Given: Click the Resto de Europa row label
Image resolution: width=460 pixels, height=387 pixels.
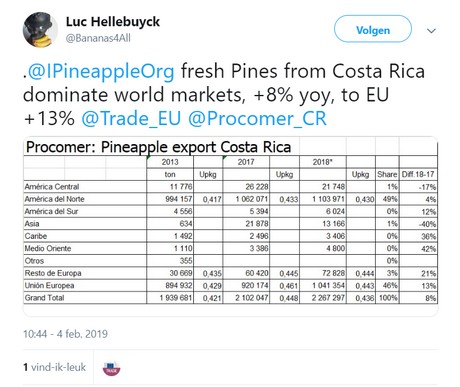Looking at the screenshot, I should 53,273.
